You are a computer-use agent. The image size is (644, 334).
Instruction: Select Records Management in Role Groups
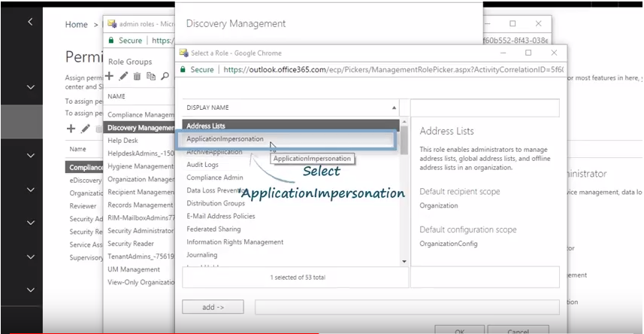140,205
